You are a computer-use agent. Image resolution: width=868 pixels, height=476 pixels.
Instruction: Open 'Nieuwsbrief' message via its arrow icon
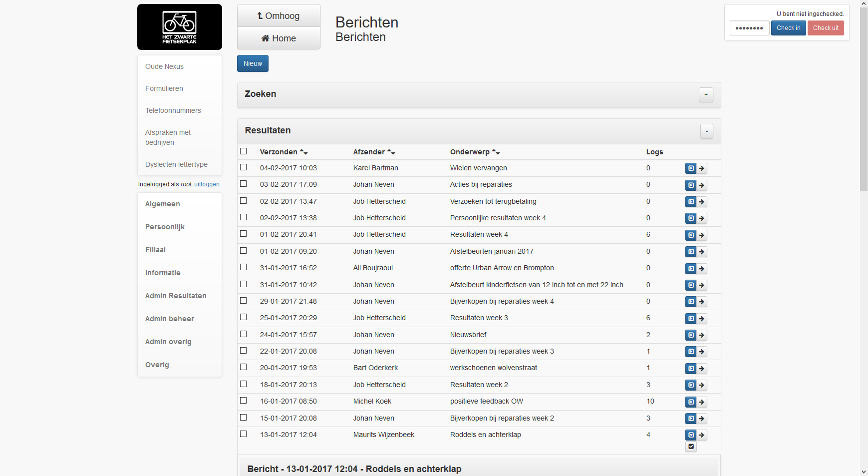click(702, 335)
